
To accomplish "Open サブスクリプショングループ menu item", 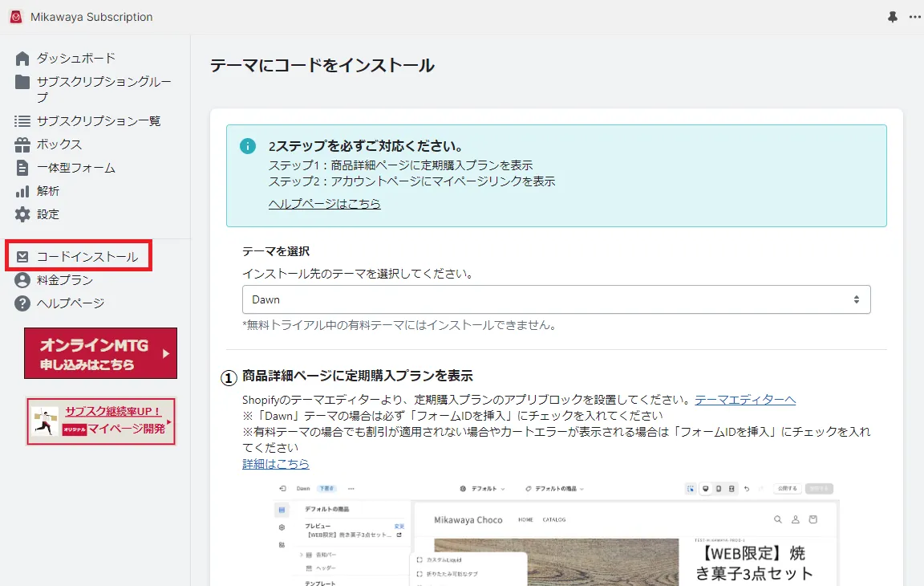I will click(103, 90).
